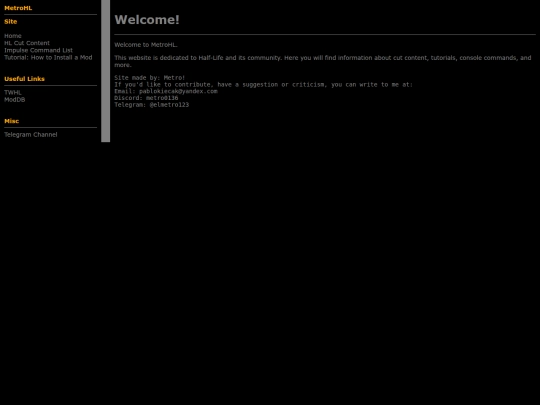Image resolution: width=540 pixels, height=405 pixels.
Task: Click the gray vertical sidebar scrollbar
Action: tap(105, 71)
